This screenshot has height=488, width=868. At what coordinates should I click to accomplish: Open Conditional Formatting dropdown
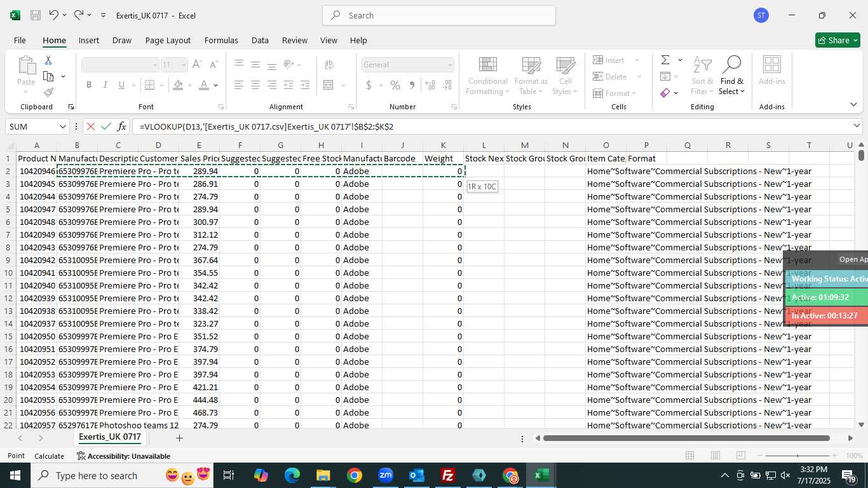pyautogui.click(x=487, y=76)
